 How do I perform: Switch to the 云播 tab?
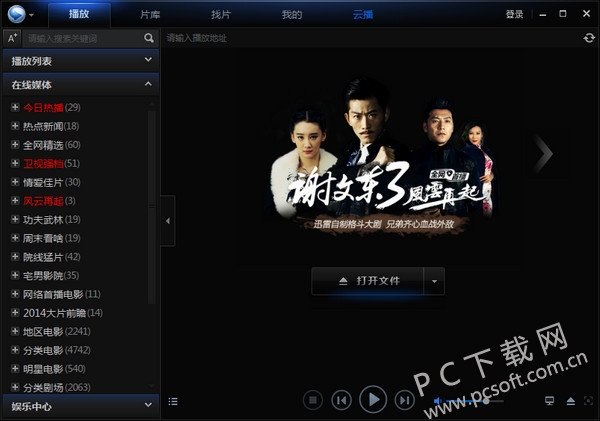point(361,14)
